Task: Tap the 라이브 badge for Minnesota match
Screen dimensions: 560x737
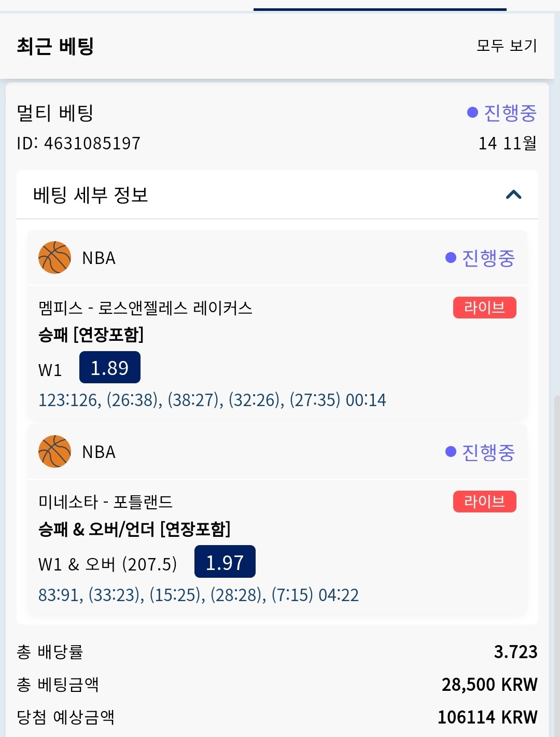Action: pos(484,502)
